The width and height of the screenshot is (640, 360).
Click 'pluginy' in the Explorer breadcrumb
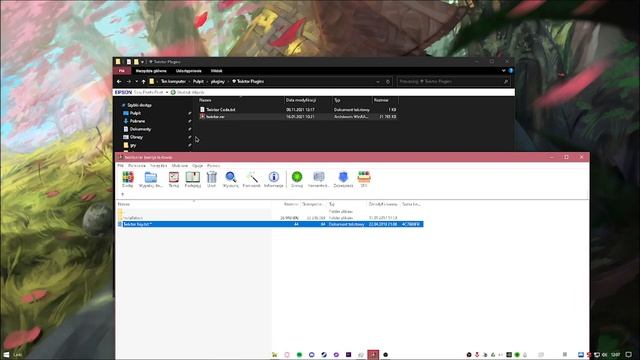click(x=218, y=82)
